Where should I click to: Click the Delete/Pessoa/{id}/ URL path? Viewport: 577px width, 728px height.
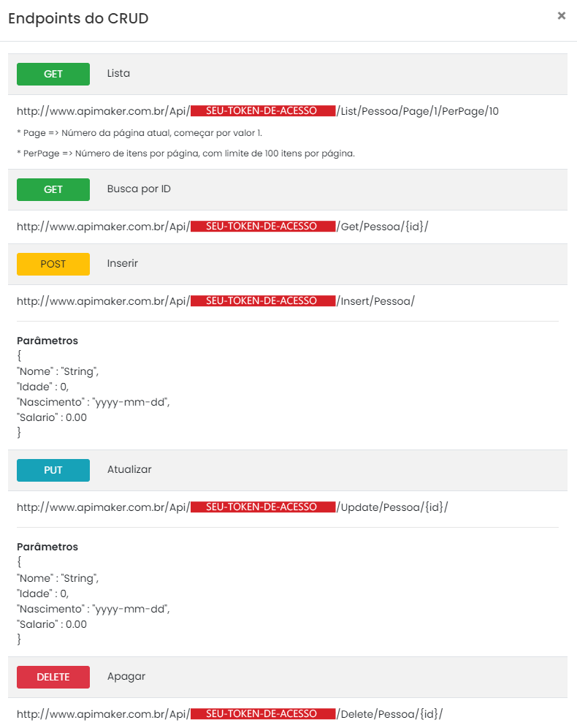click(x=390, y=714)
